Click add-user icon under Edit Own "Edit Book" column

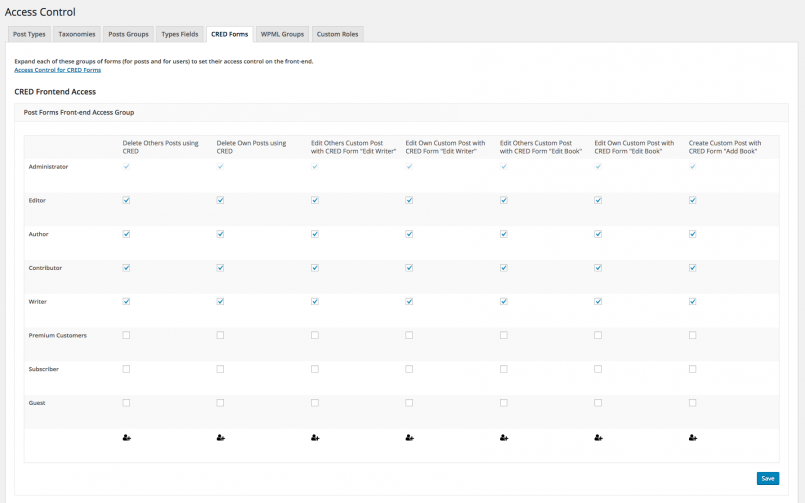(x=599, y=438)
